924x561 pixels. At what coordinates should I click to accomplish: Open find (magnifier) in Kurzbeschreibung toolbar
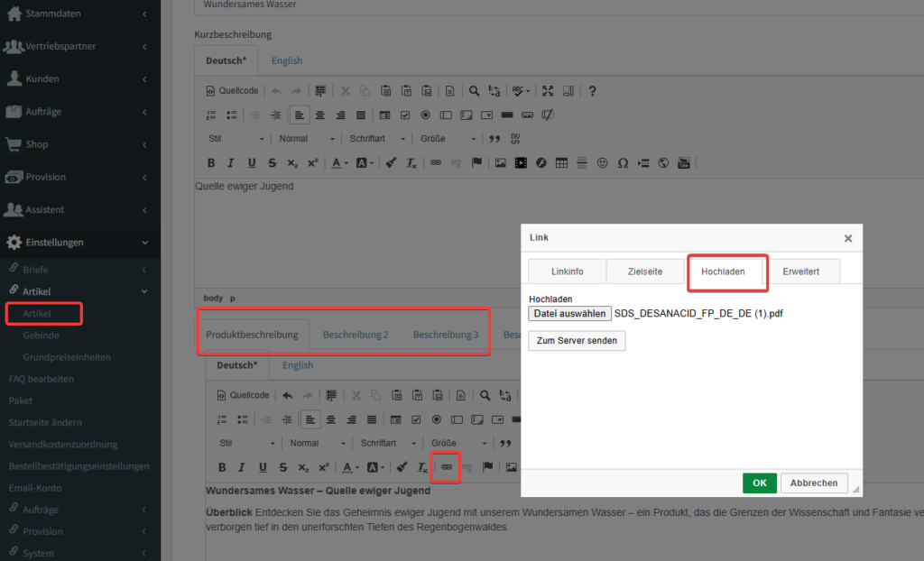[x=474, y=91]
